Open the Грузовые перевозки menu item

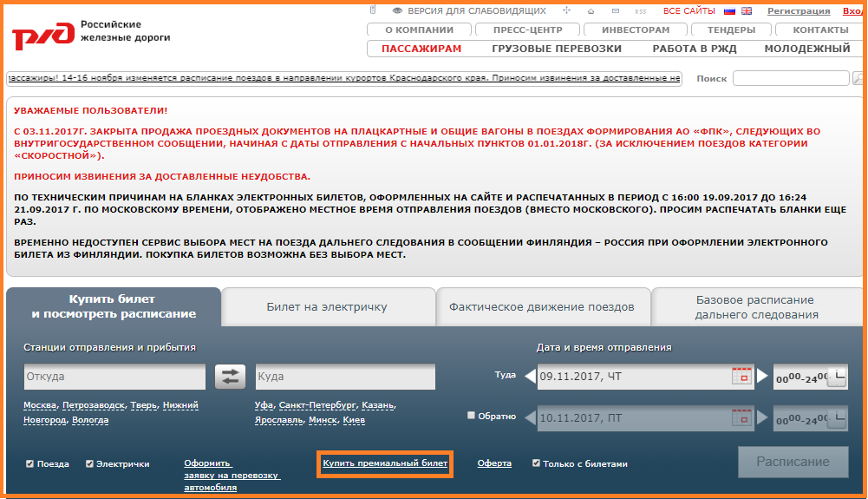[x=557, y=49]
